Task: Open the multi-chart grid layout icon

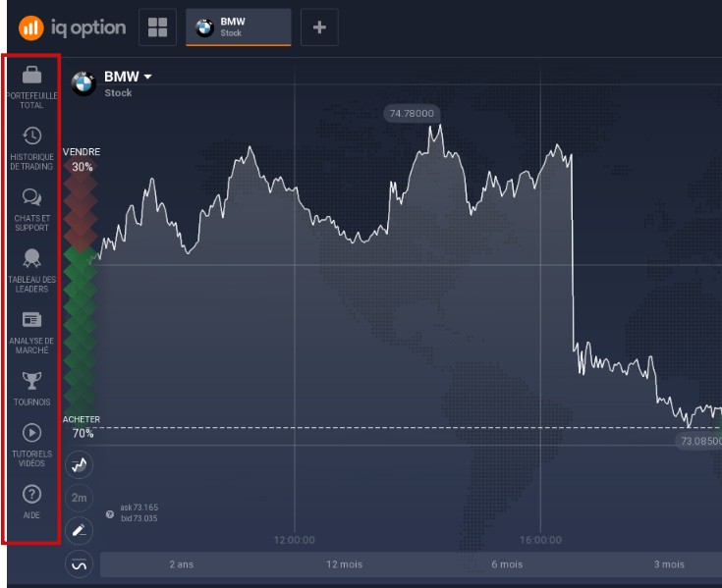Action: [x=157, y=27]
